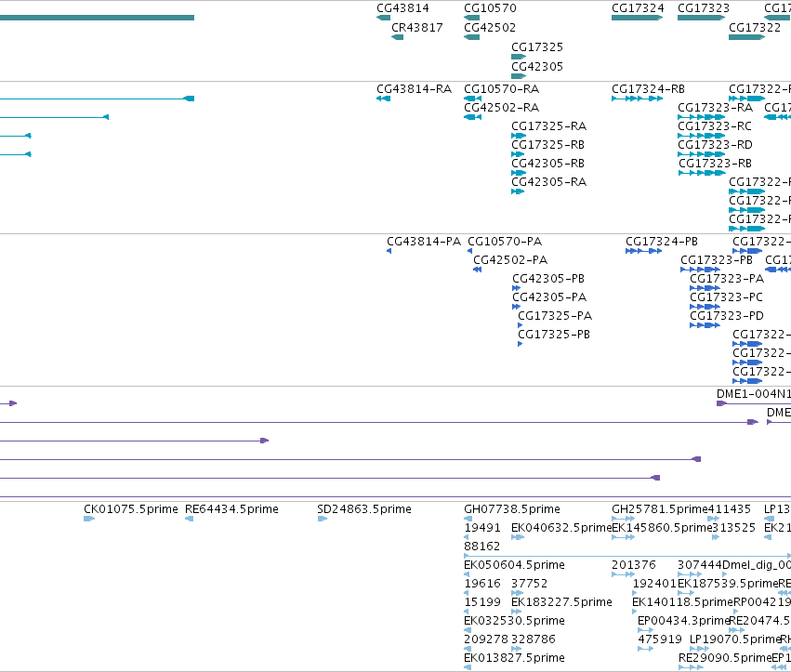Image resolution: width=791 pixels, height=672 pixels.
Task: Click feature label 209278
Action: [486, 640]
